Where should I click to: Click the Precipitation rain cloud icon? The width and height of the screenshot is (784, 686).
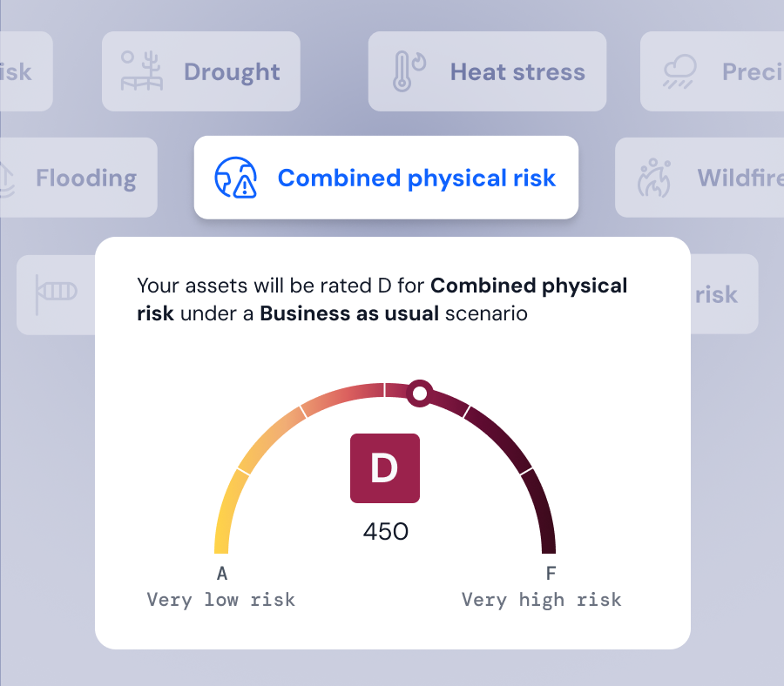681,71
